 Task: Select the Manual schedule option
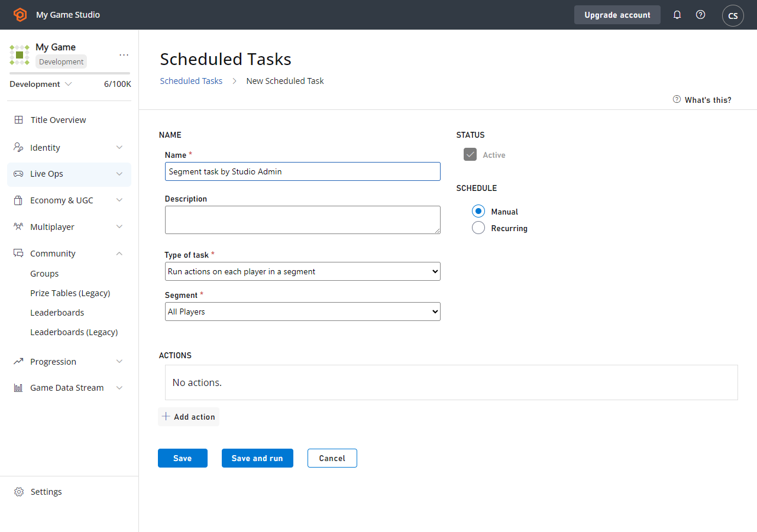(478, 212)
